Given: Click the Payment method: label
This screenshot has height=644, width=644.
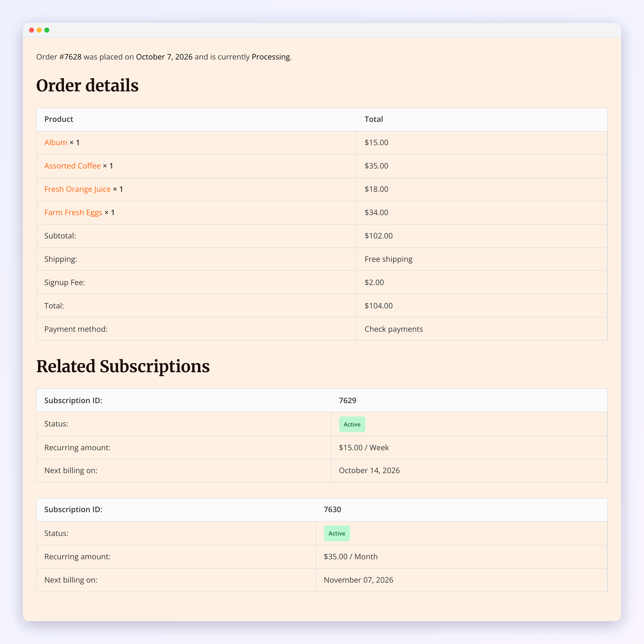Looking at the screenshot, I should 76,329.
